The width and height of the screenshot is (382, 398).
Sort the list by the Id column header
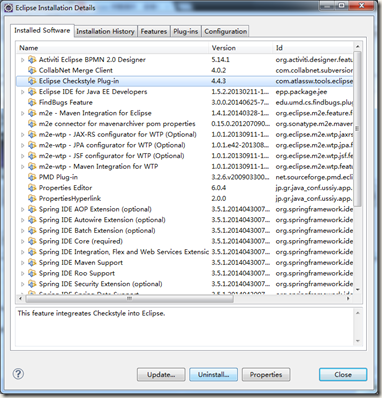point(313,48)
